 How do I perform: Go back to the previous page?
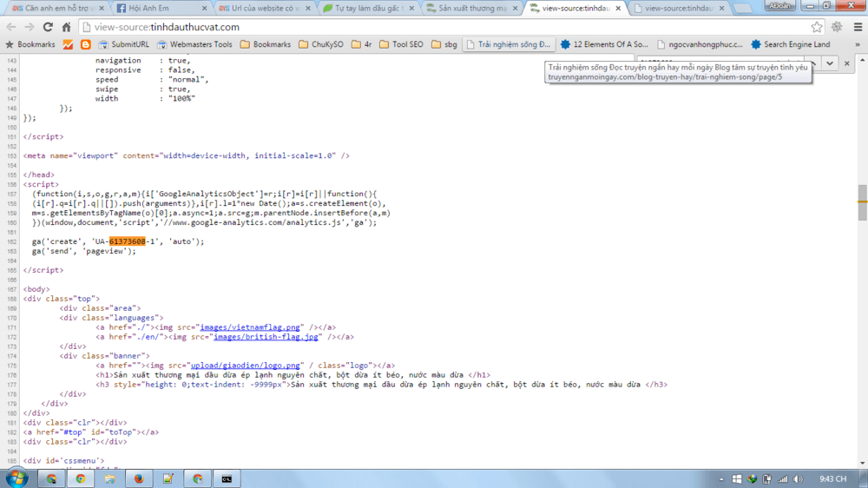11,27
